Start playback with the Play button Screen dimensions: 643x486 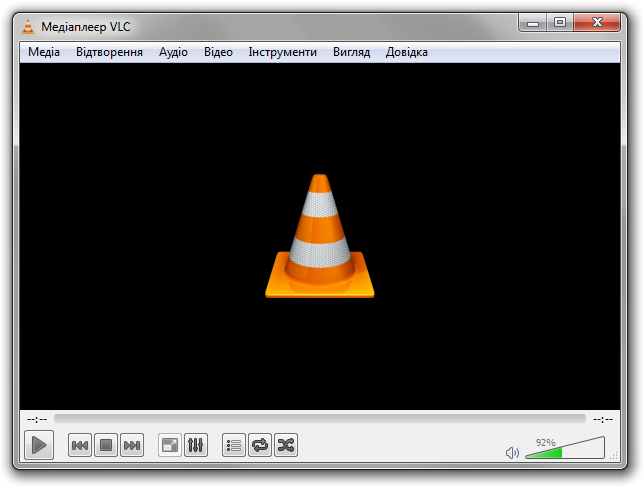tap(39, 445)
